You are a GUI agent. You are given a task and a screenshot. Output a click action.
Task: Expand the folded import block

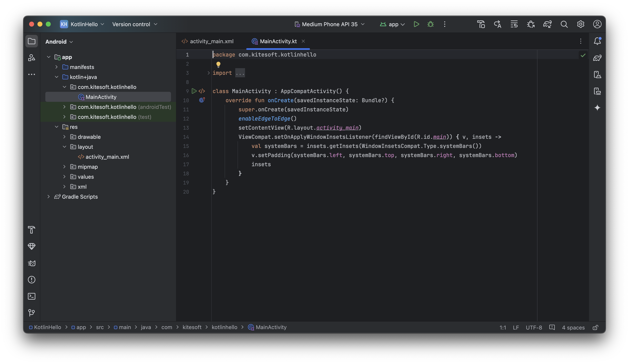coord(208,73)
